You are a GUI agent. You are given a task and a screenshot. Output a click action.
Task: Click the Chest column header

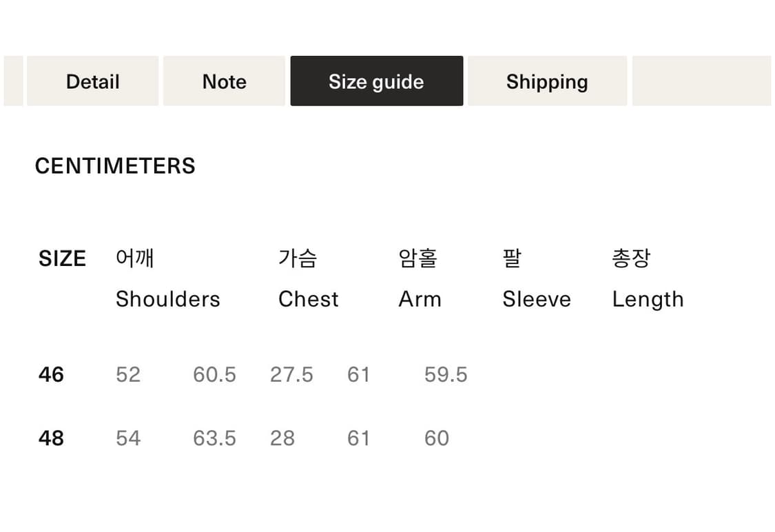click(308, 299)
